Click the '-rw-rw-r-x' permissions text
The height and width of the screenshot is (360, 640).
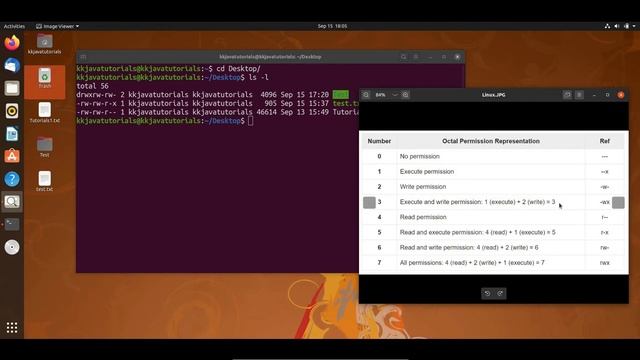pos(96,103)
